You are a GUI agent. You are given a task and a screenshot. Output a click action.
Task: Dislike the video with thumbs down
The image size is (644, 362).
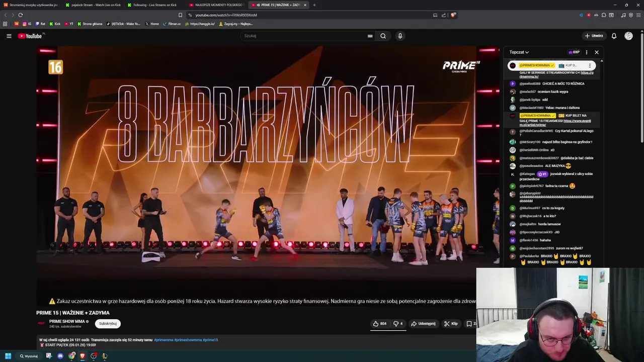[x=398, y=324]
